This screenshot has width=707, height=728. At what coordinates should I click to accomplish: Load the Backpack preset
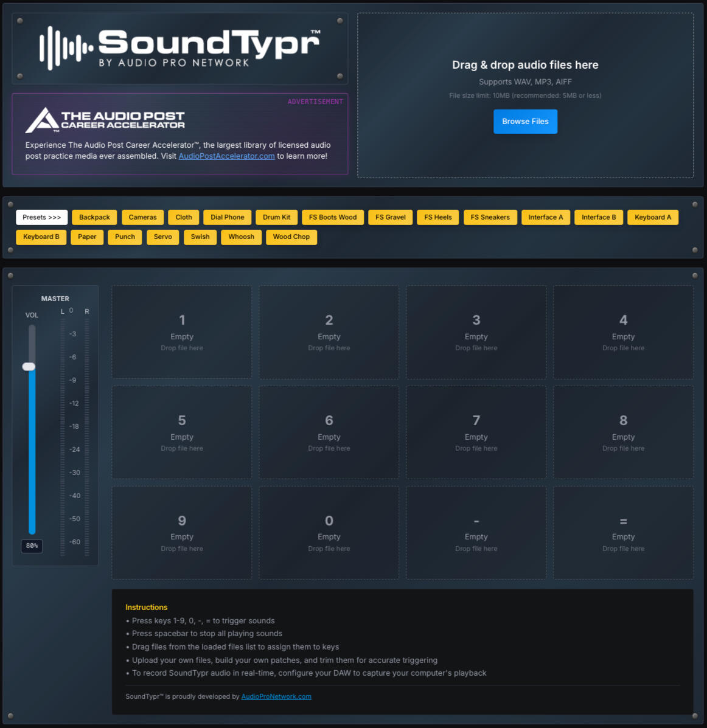point(94,217)
